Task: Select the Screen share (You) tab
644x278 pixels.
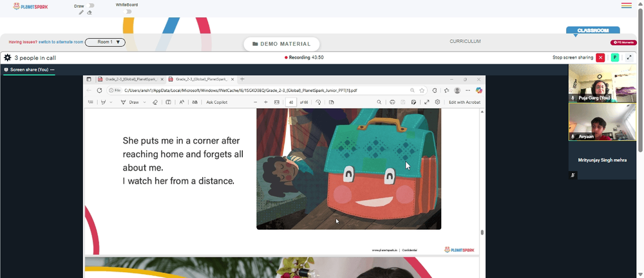Action: (29, 69)
